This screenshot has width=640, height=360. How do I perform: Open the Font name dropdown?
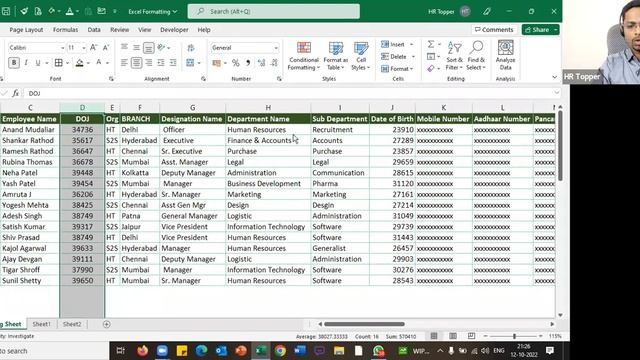[62, 48]
